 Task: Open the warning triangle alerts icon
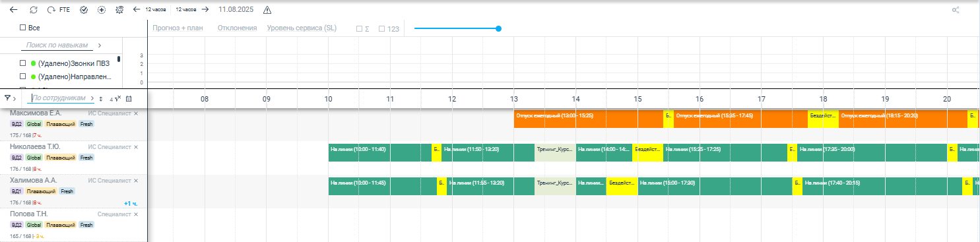(267, 10)
